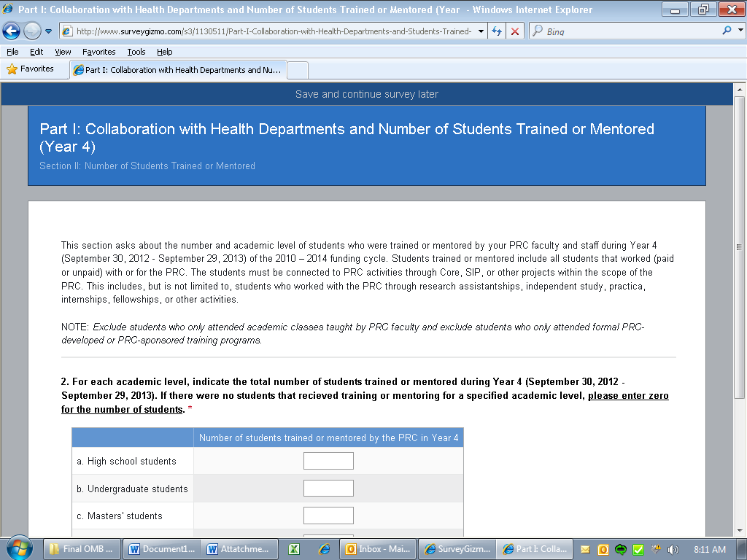The height and width of the screenshot is (560, 747).
Task: Click the IE logo in title bar
Action: pyautogui.click(x=7, y=9)
